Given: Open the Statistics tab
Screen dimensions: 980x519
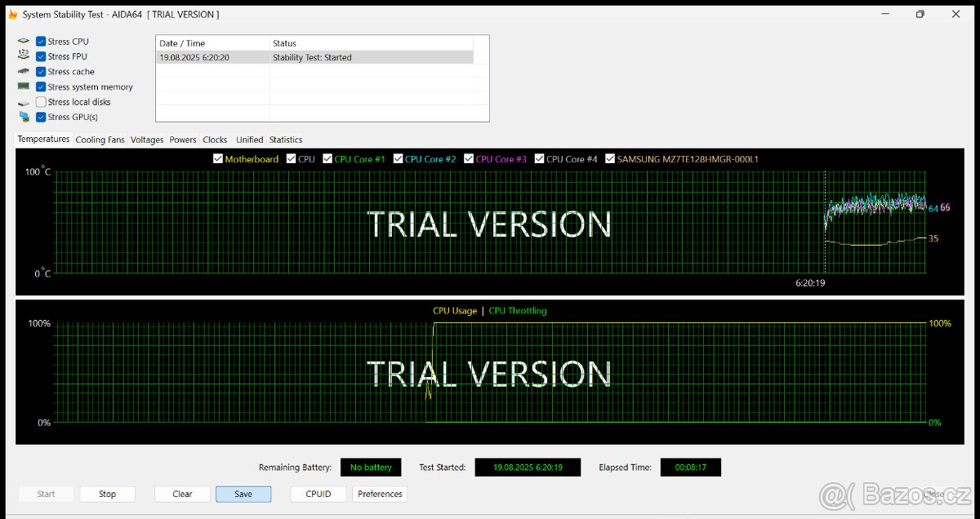Looking at the screenshot, I should [x=286, y=140].
